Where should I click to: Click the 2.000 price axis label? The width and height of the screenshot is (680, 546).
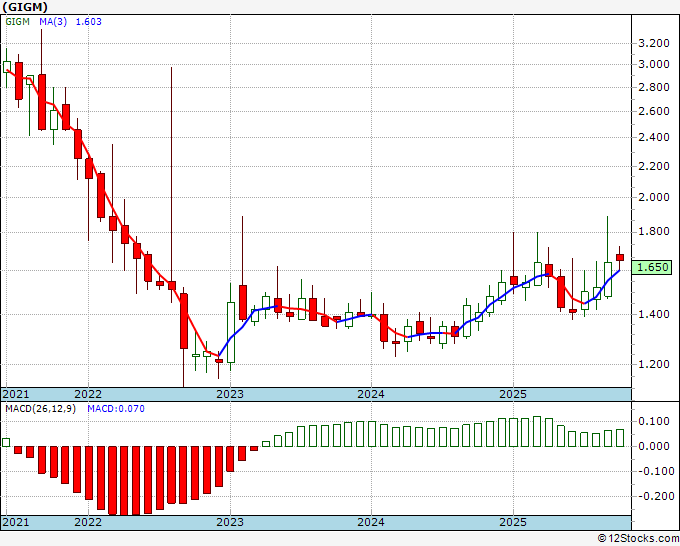click(654, 197)
